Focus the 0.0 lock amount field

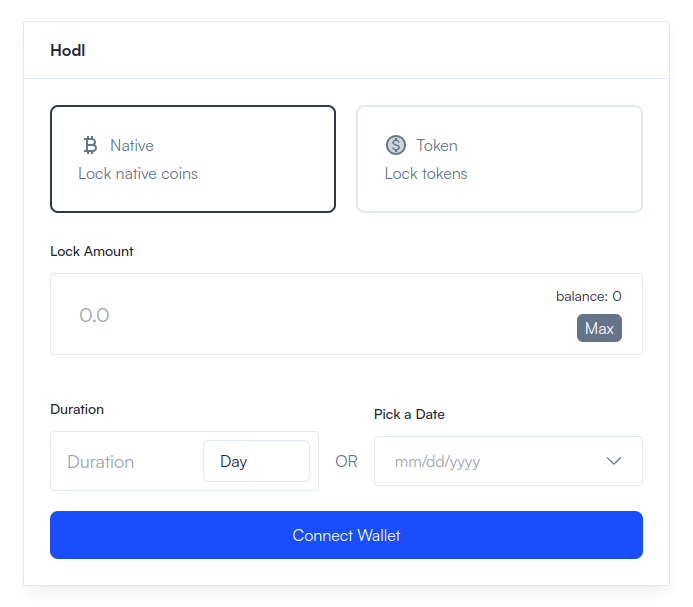pos(309,315)
